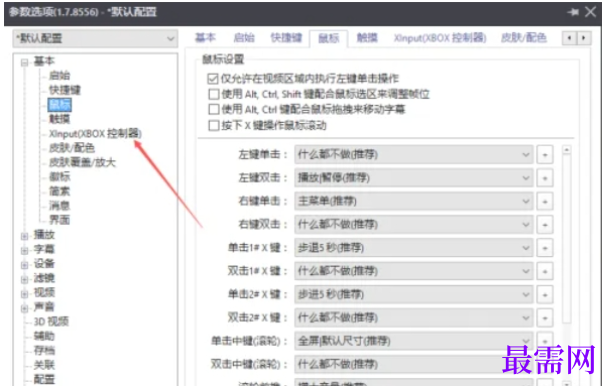This screenshot has width=614, height=391.
Task: Click the small button beside 右键单击 dropdown
Action: click(545, 202)
